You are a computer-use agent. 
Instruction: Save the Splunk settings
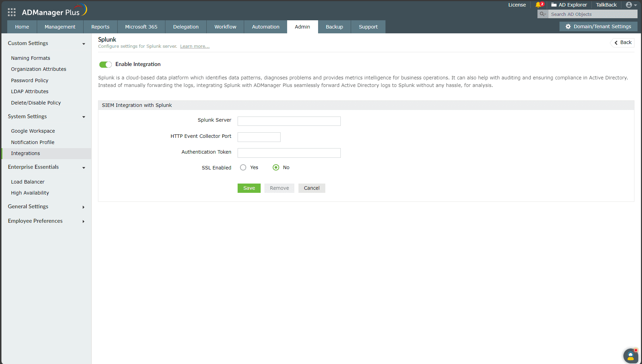coord(249,188)
